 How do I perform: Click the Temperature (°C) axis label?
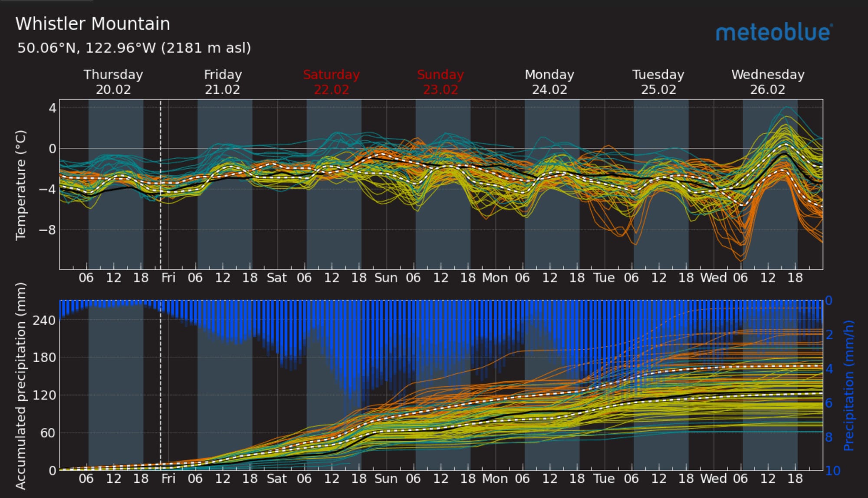20,185
